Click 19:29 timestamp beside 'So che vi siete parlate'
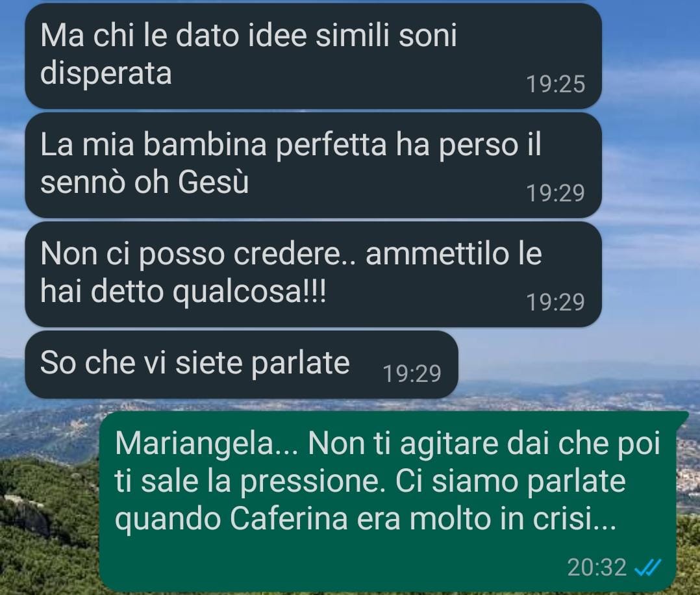This screenshot has height=595, width=700. [412, 373]
